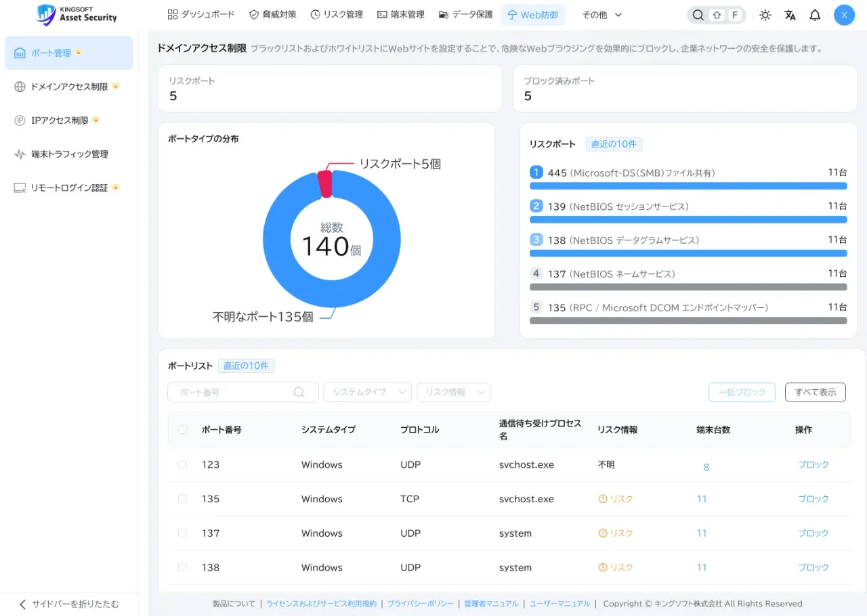Click the red リスクポート donut chart segment

click(325, 184)
